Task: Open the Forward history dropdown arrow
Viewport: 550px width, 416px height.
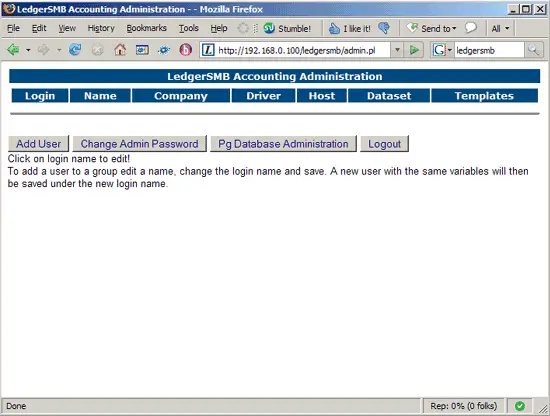Action: pos(59,50)
